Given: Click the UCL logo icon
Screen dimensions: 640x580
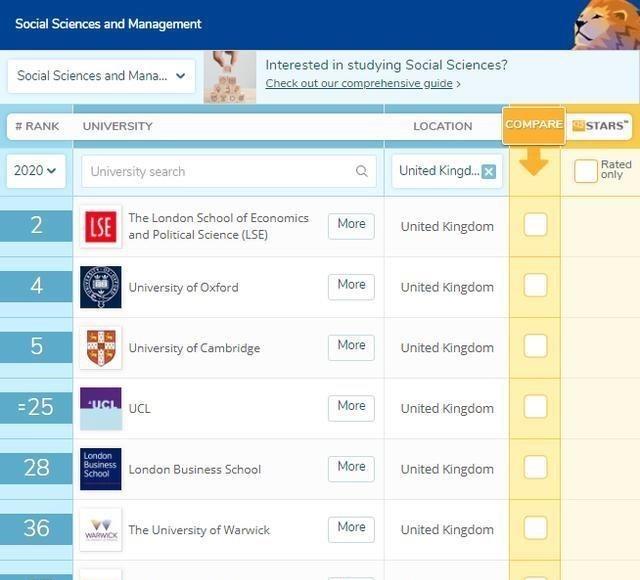Looking at the screenshot, I should pyautogui.click(x=101, y=408).
